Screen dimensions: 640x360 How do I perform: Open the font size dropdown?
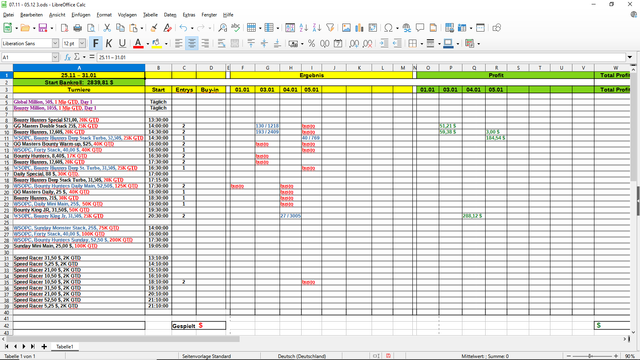coord(82,43)
